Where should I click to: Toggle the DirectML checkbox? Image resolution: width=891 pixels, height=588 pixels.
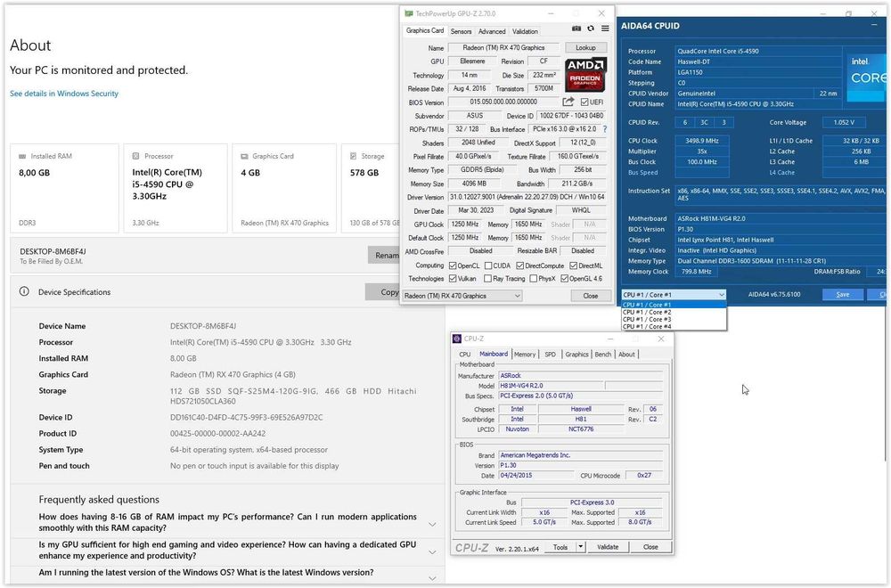coord(573,265)
